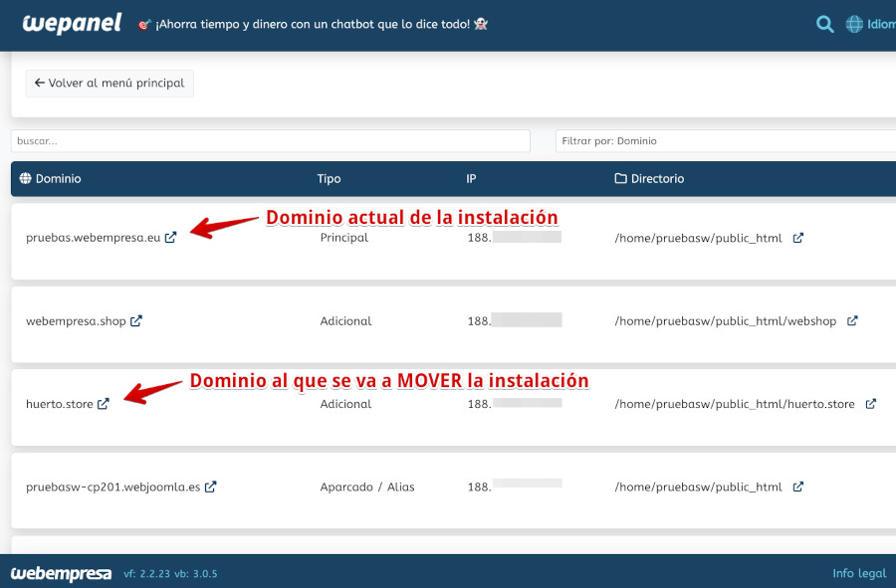
Task: Select the pruebasw-cp201.webjoomla.es domain text
Action: (x=113, y=487)
